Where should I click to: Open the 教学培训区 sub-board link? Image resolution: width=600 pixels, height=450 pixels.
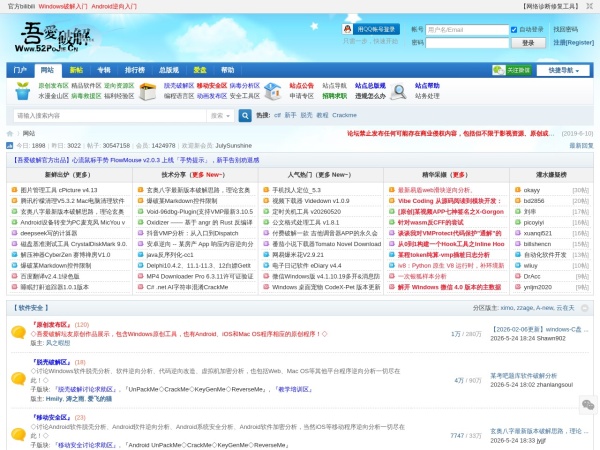tap(294, 390)
